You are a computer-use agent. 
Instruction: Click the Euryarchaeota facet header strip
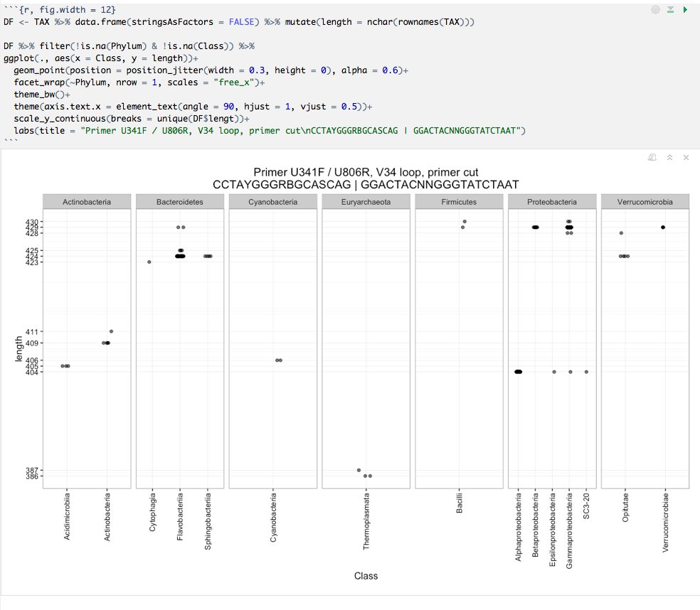tap(366, 202)
